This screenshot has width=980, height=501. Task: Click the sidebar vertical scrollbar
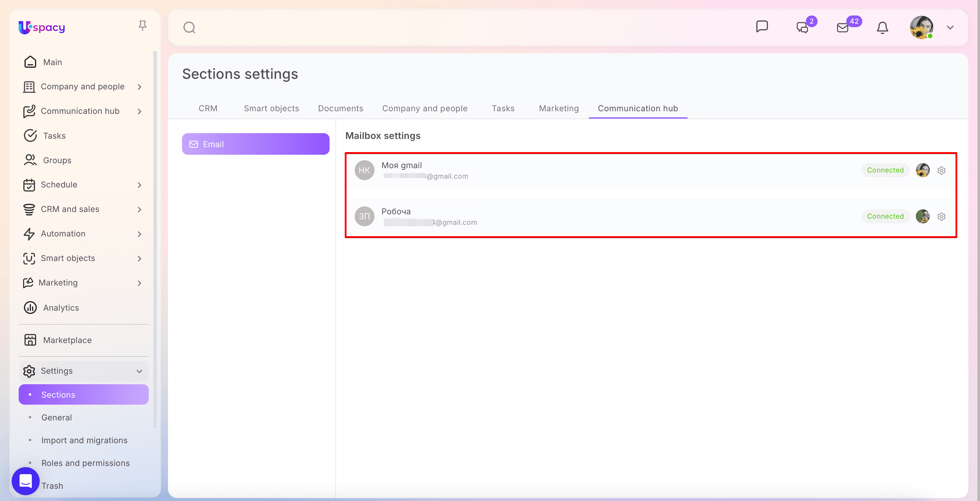coord(155,240)
